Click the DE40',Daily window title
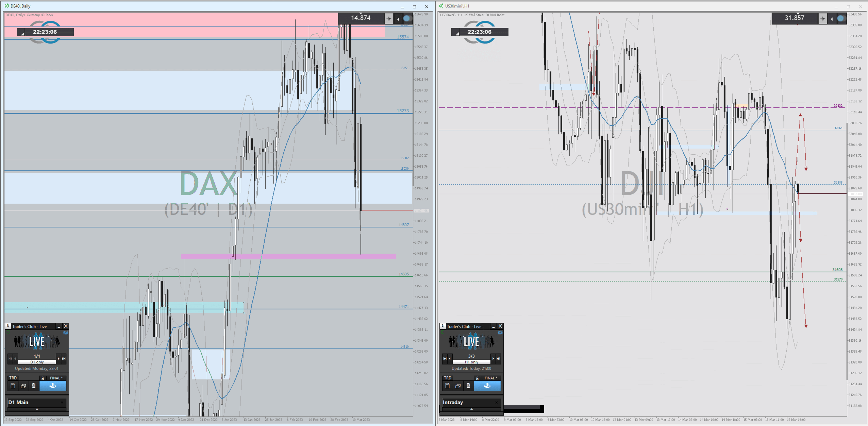Image resolution: width=868 pixels, height=426 pixels. [x=20, y=6]
